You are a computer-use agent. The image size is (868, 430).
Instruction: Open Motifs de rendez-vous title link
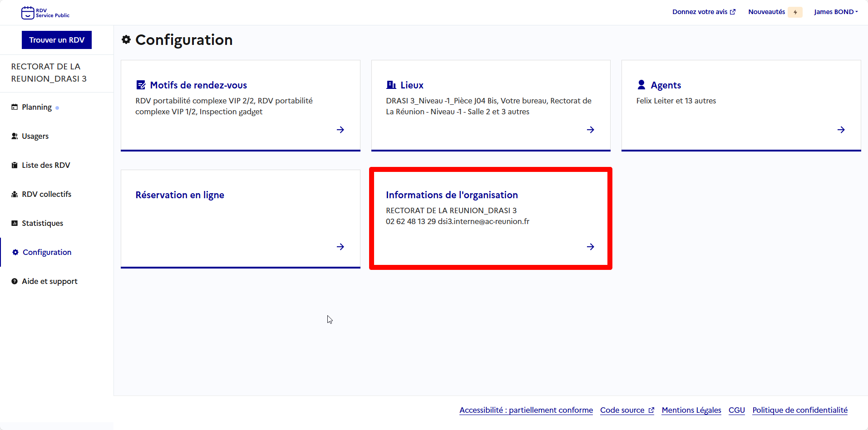click(198, 85)
